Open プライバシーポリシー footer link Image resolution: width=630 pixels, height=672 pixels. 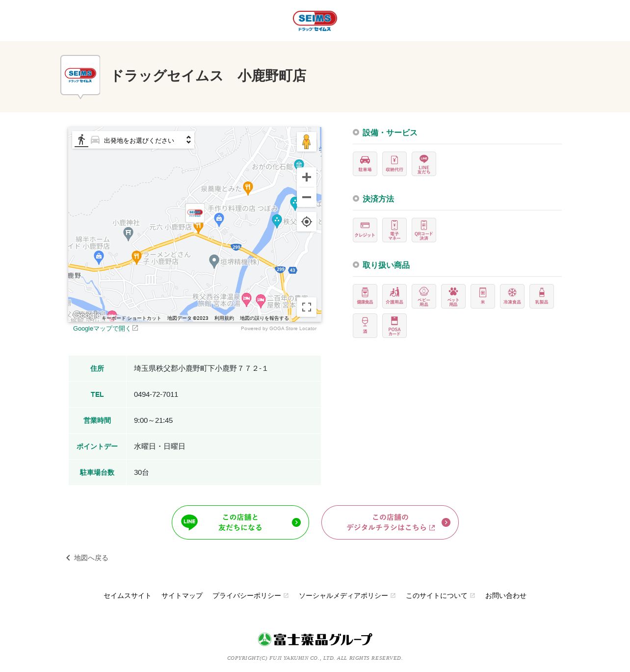click(x=250, y=595)
